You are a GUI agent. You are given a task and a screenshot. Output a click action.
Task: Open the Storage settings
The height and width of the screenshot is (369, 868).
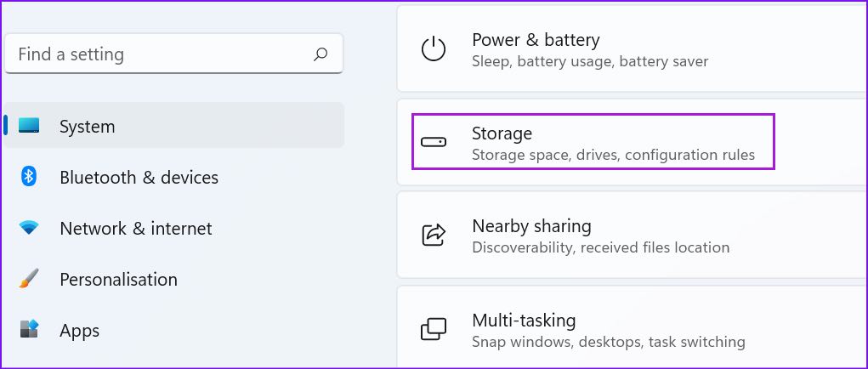pos(633,142)
